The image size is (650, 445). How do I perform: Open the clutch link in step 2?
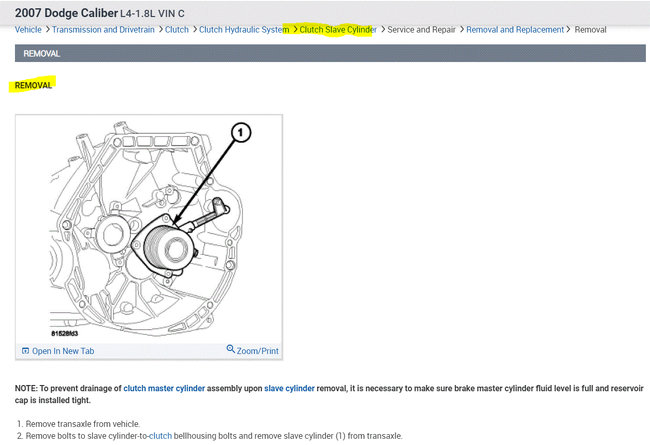[160, 436]
